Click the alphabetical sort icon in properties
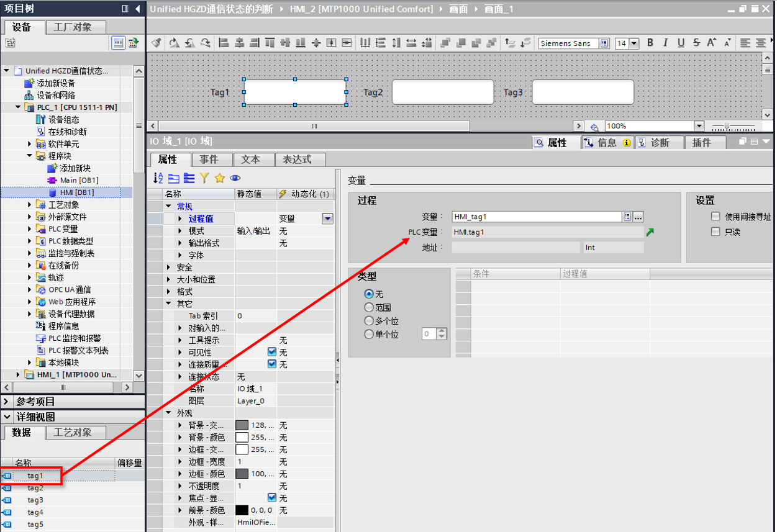The height and width of the screenshot is (532, 777). tap(158, 178)
